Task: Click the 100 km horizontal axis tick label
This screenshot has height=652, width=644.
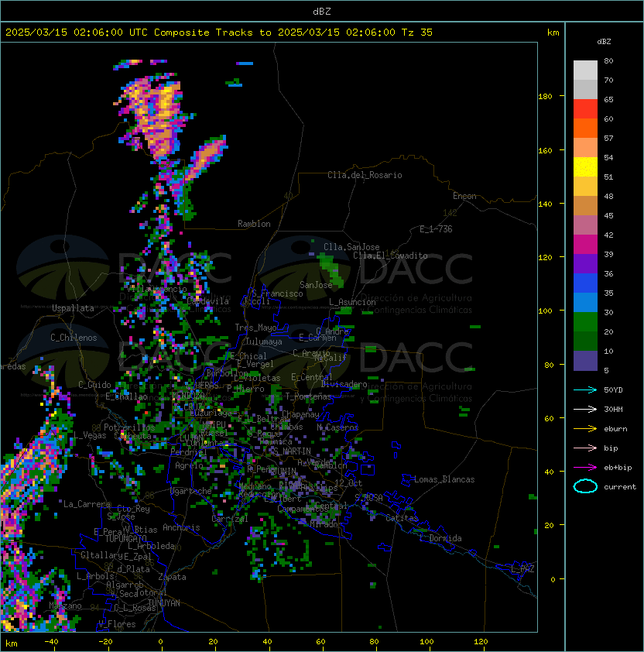Action: tap(426, 642)
